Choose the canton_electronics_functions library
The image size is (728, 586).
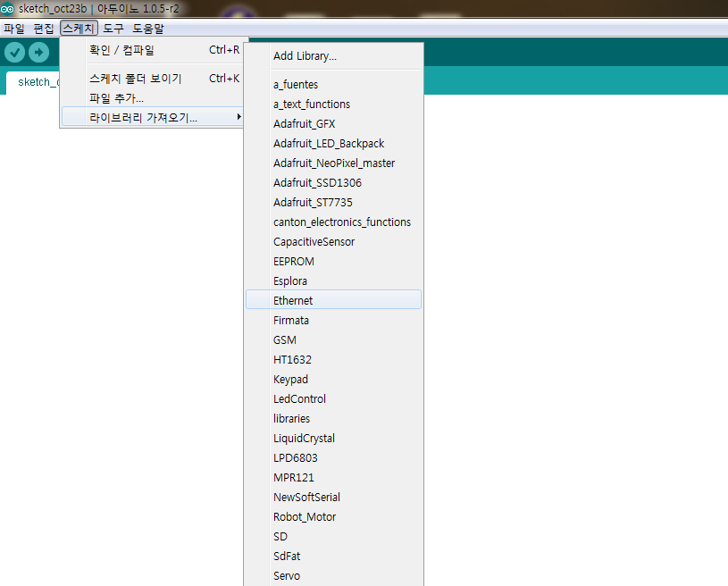(333, 222)
